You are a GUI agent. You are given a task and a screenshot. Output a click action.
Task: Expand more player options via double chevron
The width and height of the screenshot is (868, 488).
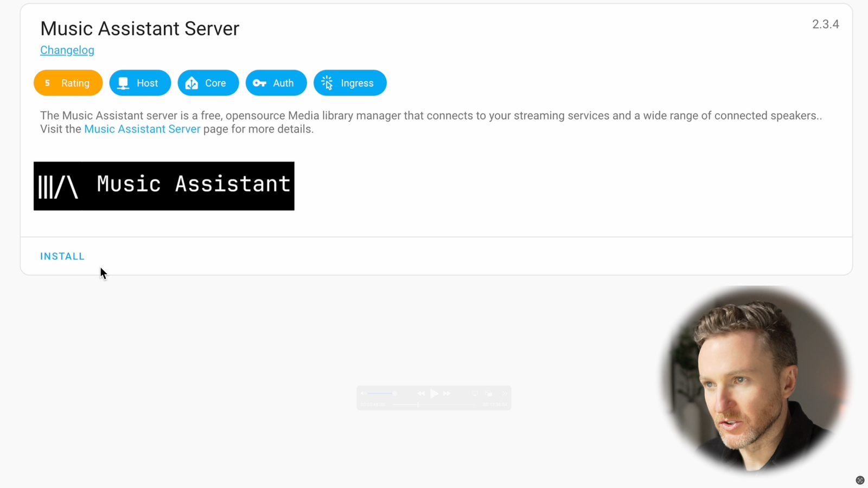[x=504, y=394]
